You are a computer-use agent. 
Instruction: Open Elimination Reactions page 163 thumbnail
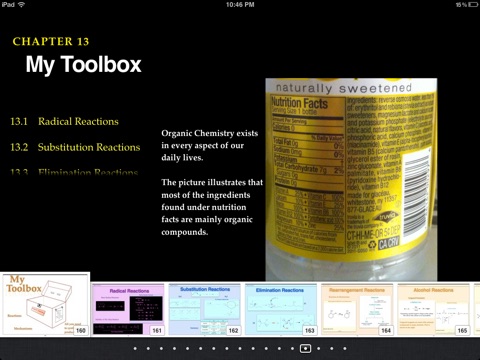pyautogui.click(x=281, y=309)
